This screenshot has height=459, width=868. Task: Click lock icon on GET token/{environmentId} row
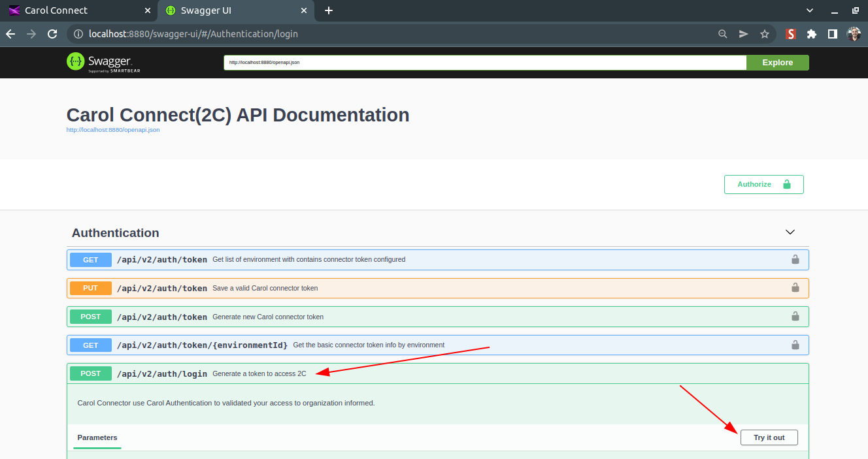coord(795,345)
